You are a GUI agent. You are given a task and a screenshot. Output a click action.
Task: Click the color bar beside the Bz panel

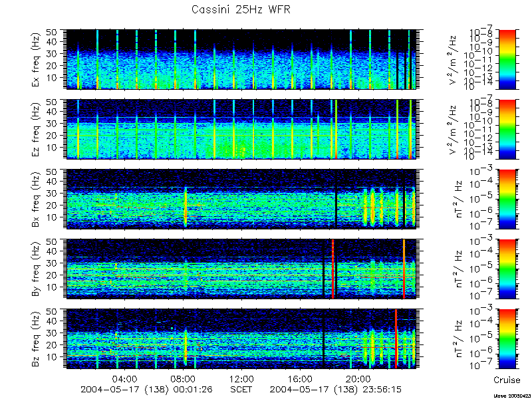(x=507, y=338)
